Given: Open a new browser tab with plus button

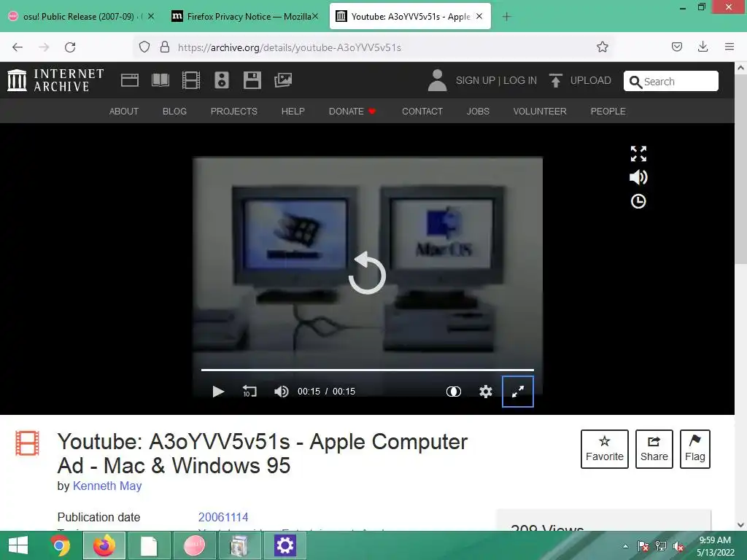Looking at the screenshot, I should pyautogui.click(x=506, y=17).
